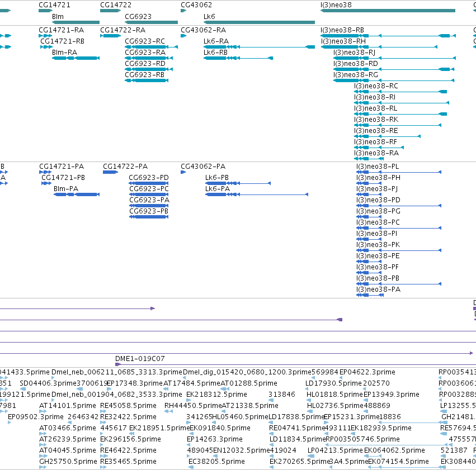Select the CG43062 gene label
This screenshot has width=476, height=470.
pos(196,5)
